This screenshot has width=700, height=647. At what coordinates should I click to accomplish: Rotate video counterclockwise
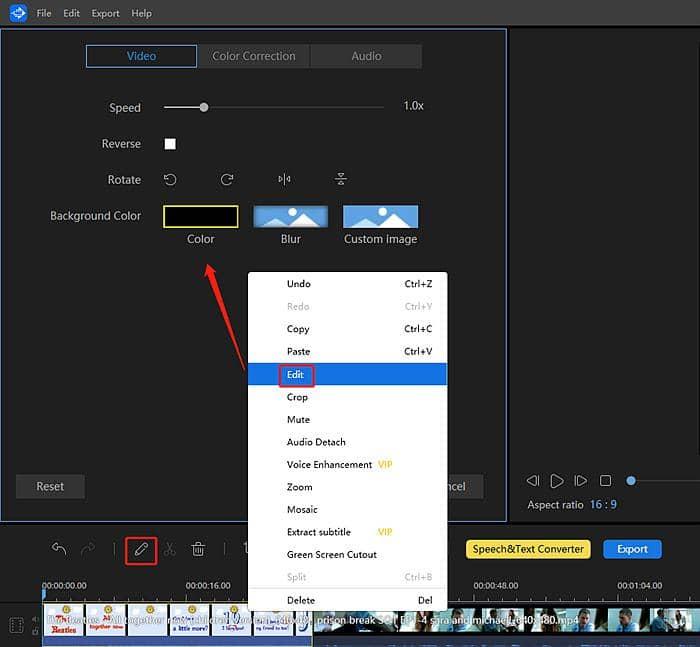coord(170,179)
